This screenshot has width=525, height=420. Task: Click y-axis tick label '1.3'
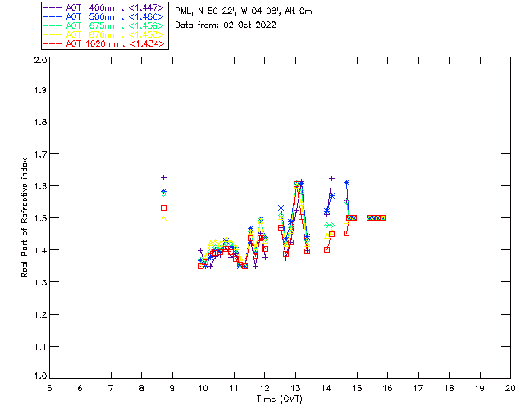point(40,282)
